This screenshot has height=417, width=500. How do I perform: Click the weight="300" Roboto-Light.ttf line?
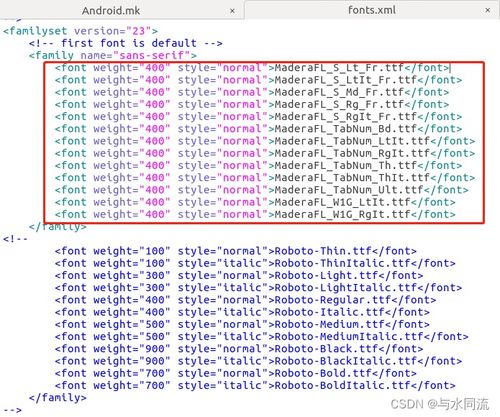[239, 276]
